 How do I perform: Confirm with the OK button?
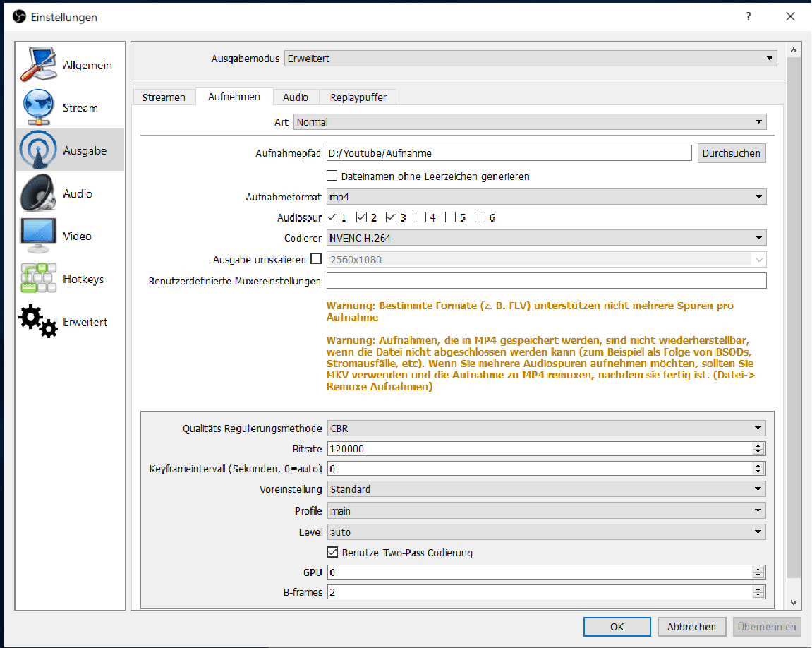click(x=617, y=627)
